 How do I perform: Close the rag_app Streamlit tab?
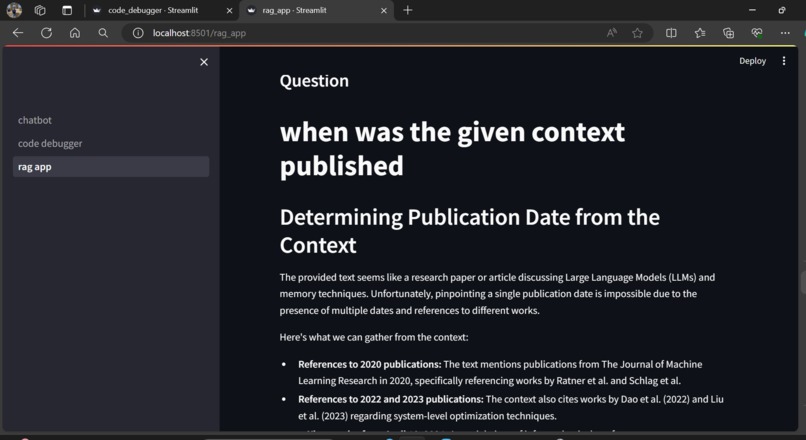383,10
